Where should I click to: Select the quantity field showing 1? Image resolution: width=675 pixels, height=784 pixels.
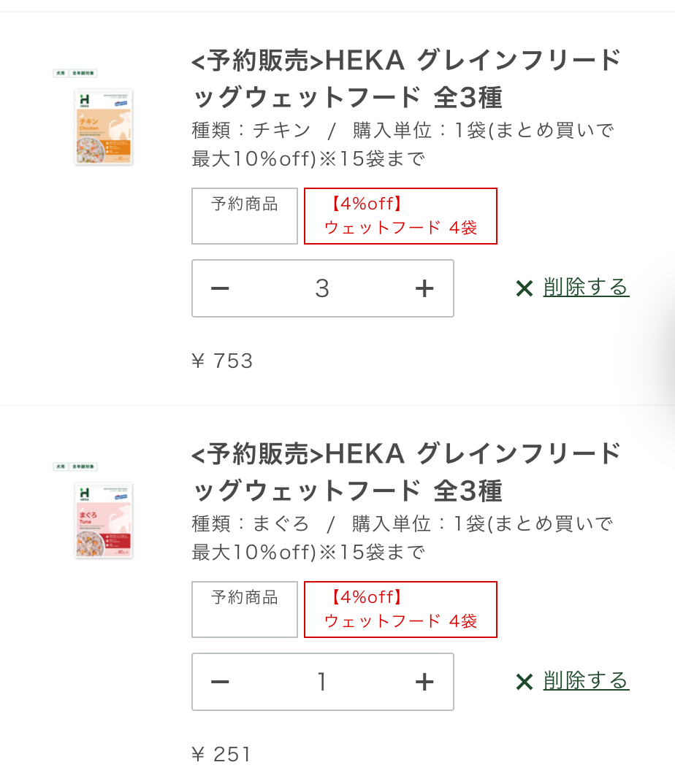pos(322,683)
